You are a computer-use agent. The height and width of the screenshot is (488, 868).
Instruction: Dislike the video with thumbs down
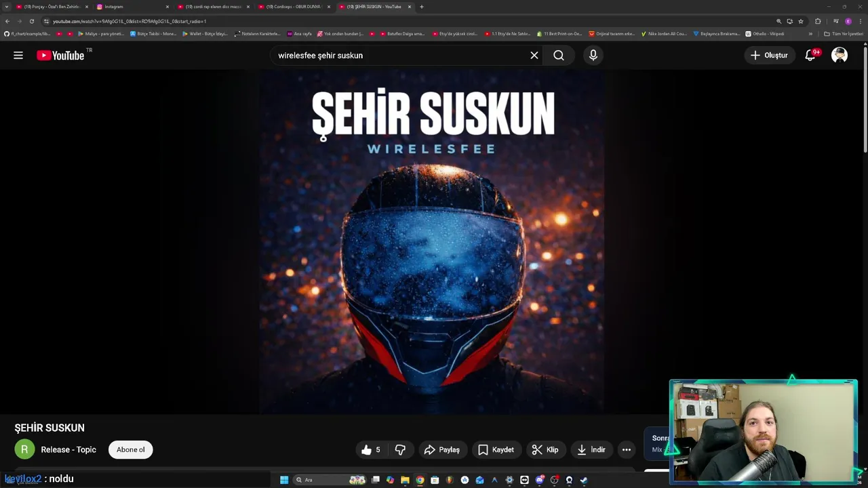tap(400, 449)
